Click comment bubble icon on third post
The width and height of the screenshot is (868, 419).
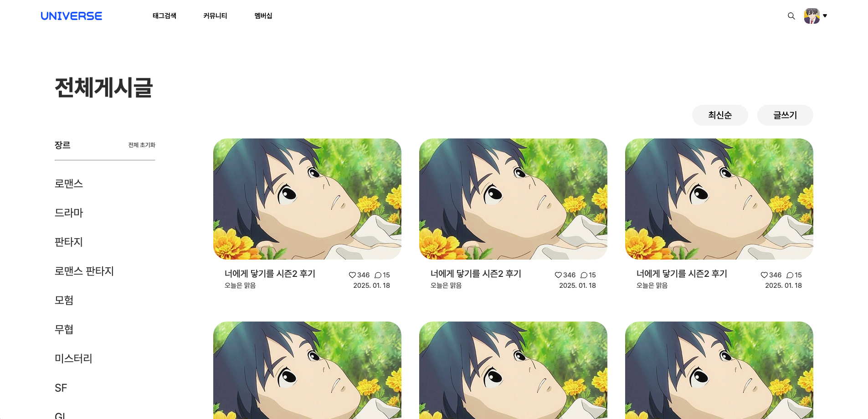[x=790, y=275]
